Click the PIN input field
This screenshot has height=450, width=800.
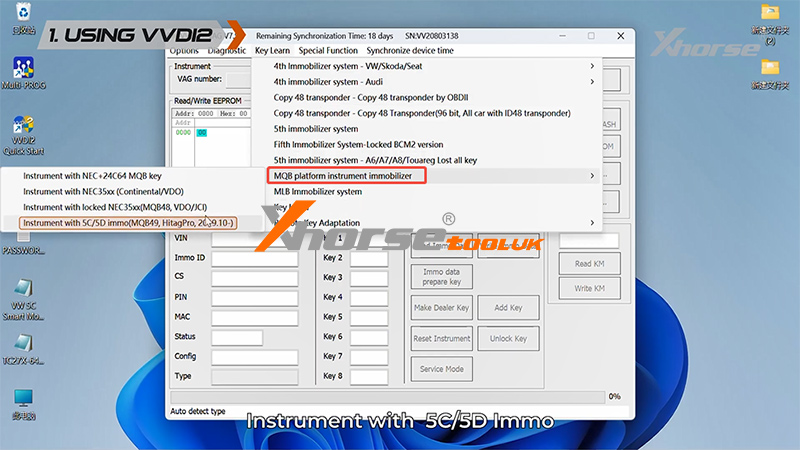(255, 298)
